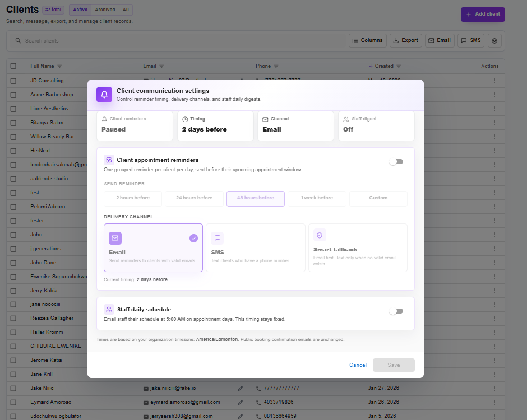
Task: Select Custom reminder timing option
Action: point(378,198)
